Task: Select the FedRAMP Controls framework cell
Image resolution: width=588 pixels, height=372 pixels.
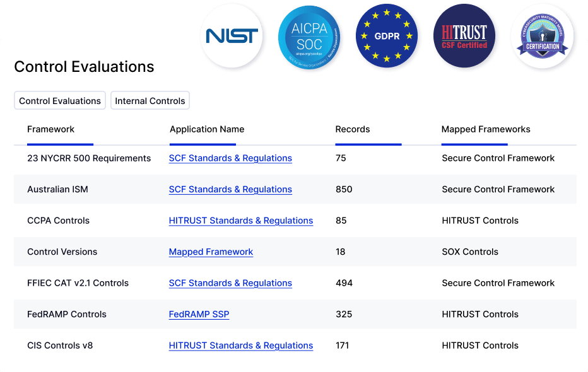Action: (67, 314)
